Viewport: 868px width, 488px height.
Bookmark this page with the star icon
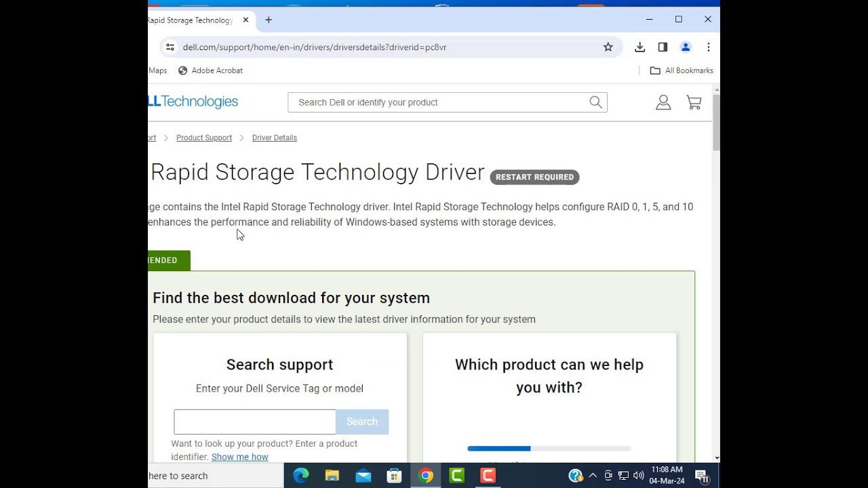click(x=608, y=47)
